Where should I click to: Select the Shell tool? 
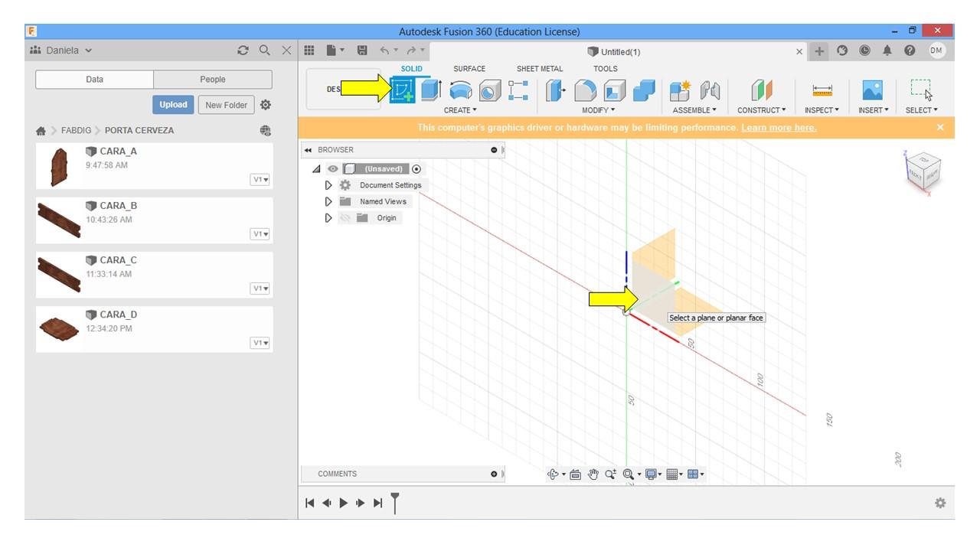tap(614, 91)
